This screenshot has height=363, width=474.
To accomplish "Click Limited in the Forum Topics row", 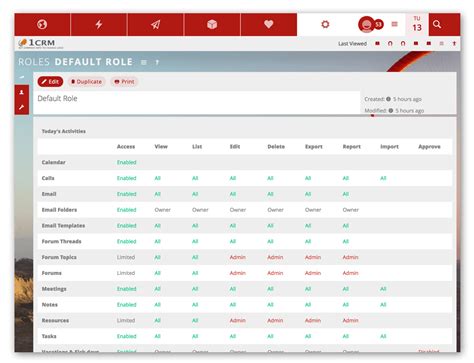I will point(126,257).
